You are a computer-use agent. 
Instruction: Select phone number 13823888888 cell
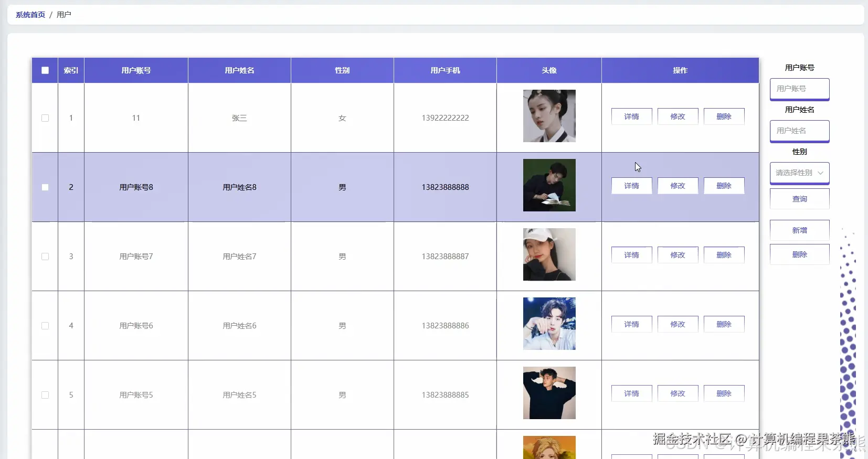pyautogui.click(x=445, y=187)
